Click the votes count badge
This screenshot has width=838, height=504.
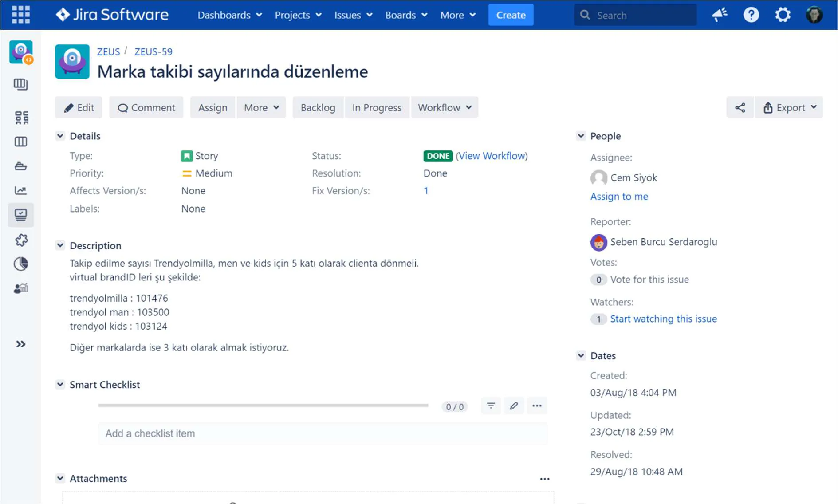(598, 280)
